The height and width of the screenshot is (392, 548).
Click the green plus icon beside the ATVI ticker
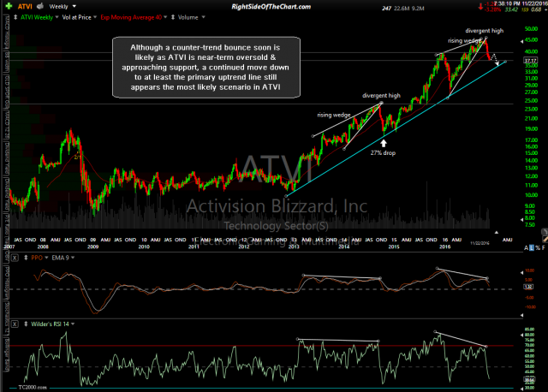pos(8,5)
